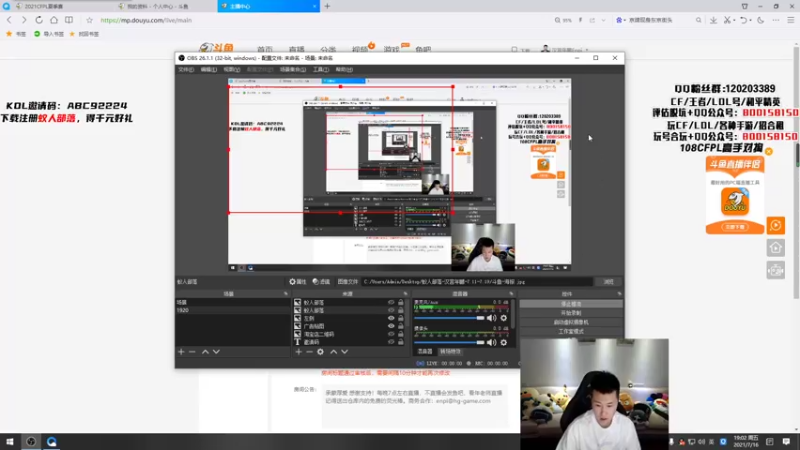Mute the 摄像头 audio channel
The width and height of the screenshot is (800, 450).
click(x=491, y=342)
